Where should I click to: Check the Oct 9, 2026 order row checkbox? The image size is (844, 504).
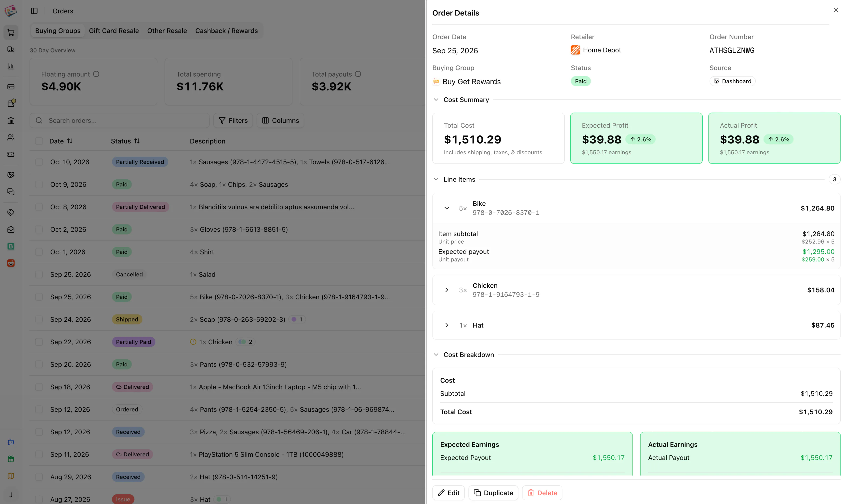[x=39, y=185]
